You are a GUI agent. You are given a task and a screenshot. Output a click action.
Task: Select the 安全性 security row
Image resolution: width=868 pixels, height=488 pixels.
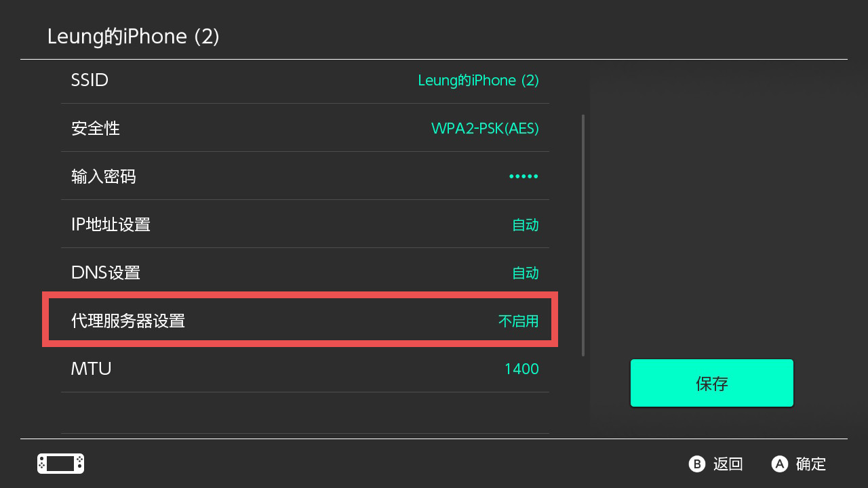(x=305, y=128)
